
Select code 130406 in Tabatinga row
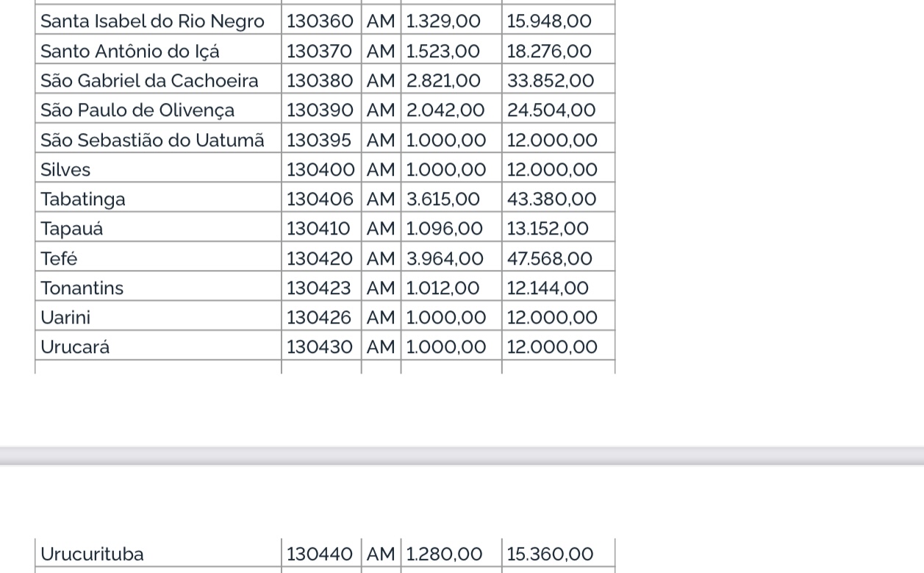[320, 199]
